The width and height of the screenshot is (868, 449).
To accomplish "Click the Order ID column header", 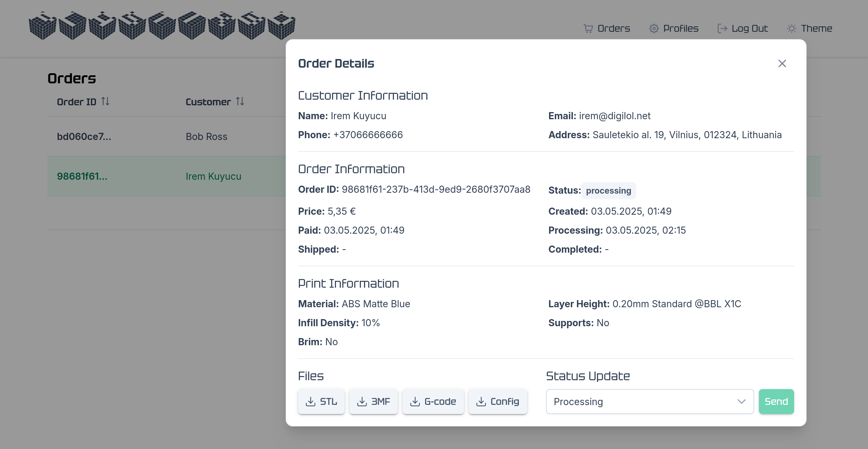I will tap(77, 102).
